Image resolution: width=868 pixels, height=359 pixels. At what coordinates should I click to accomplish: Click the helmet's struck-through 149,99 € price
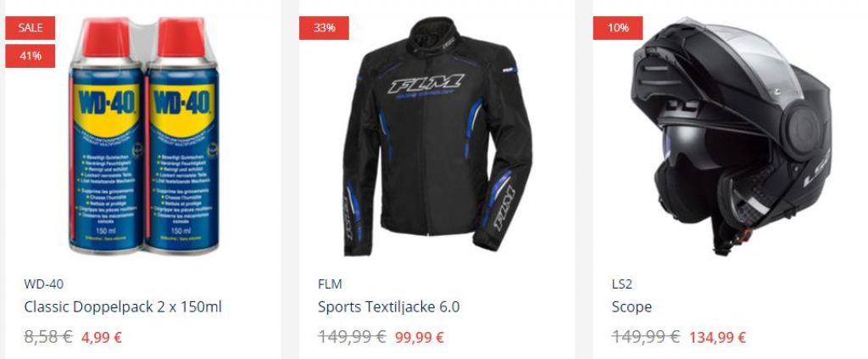646,336
